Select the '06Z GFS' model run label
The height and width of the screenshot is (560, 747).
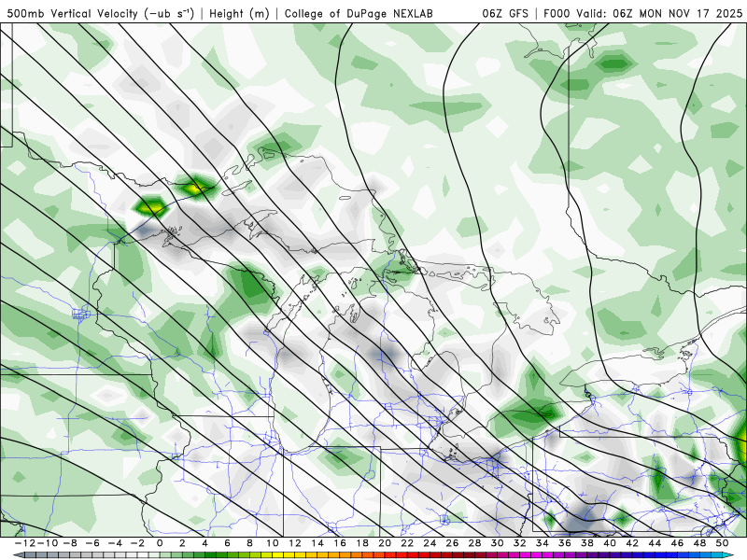coord(505,13)
